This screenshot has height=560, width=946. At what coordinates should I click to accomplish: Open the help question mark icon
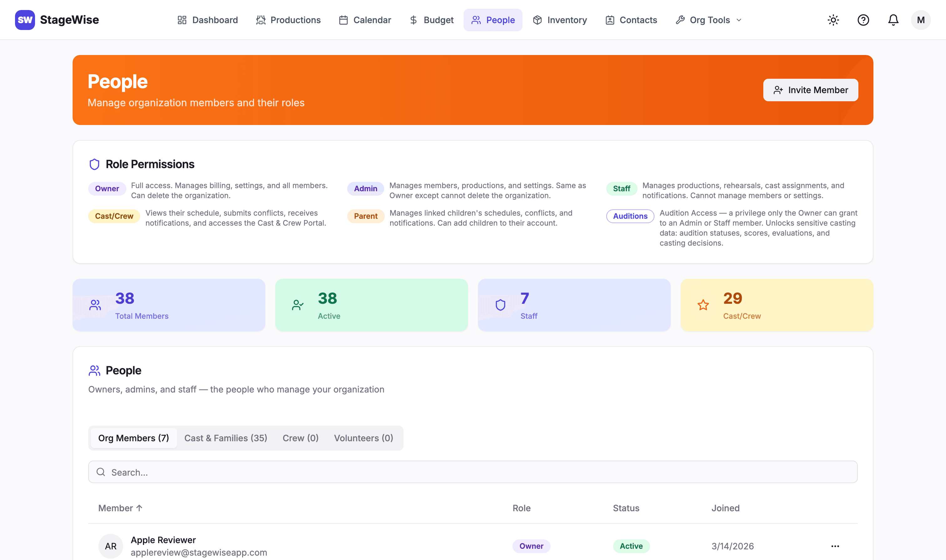pyautogui.click(x=863, y=20)
